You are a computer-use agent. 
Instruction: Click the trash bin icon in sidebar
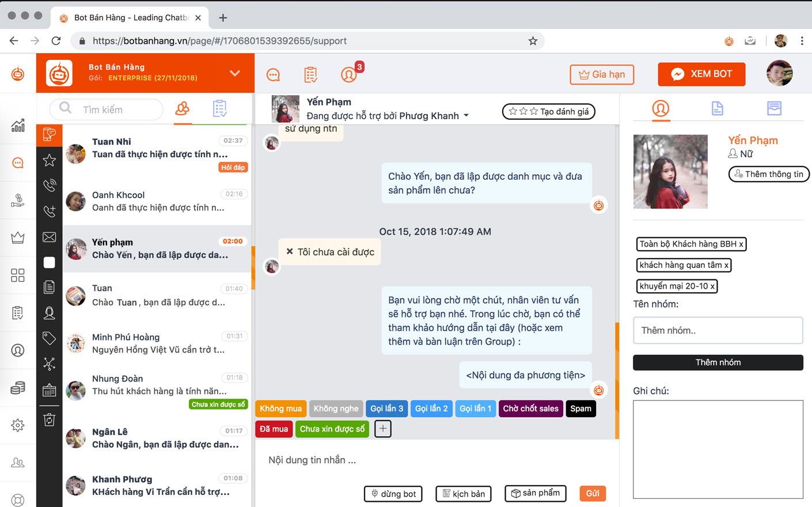click(x=50, y=420)
